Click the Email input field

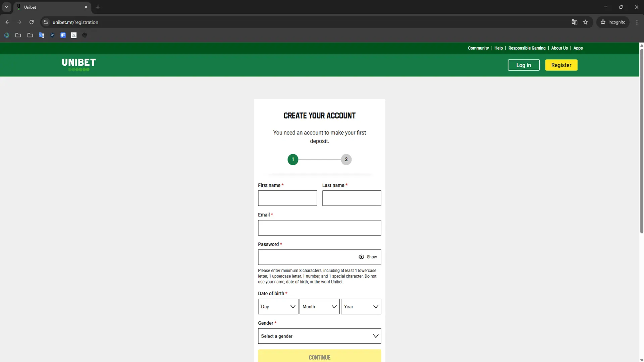coord(319,228)
